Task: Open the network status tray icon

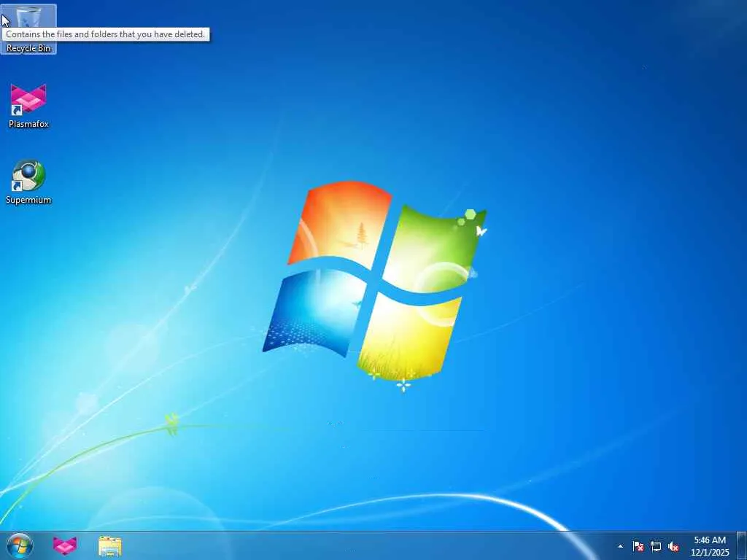Action: click(656, 546)
